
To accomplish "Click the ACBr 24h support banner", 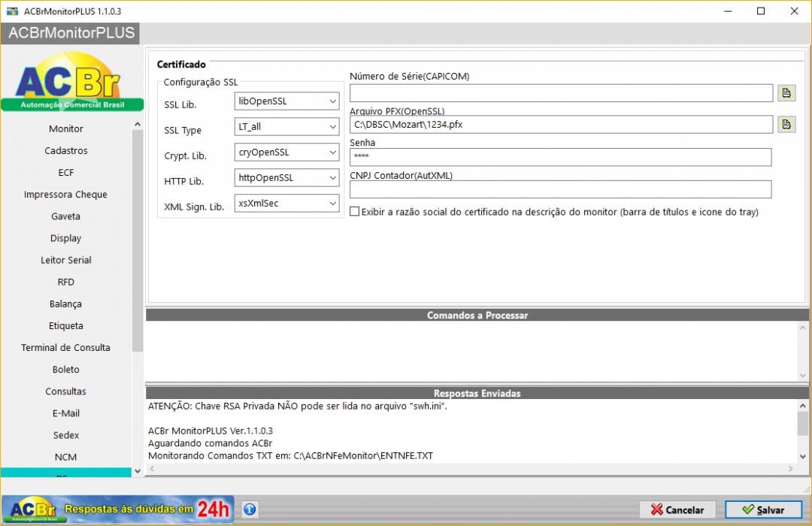I will (118, 509).
